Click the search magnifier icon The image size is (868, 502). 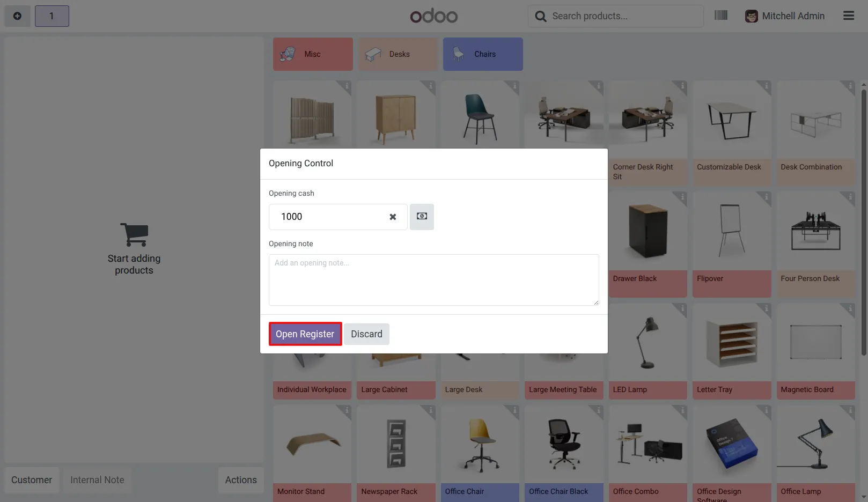pos(541,16)
